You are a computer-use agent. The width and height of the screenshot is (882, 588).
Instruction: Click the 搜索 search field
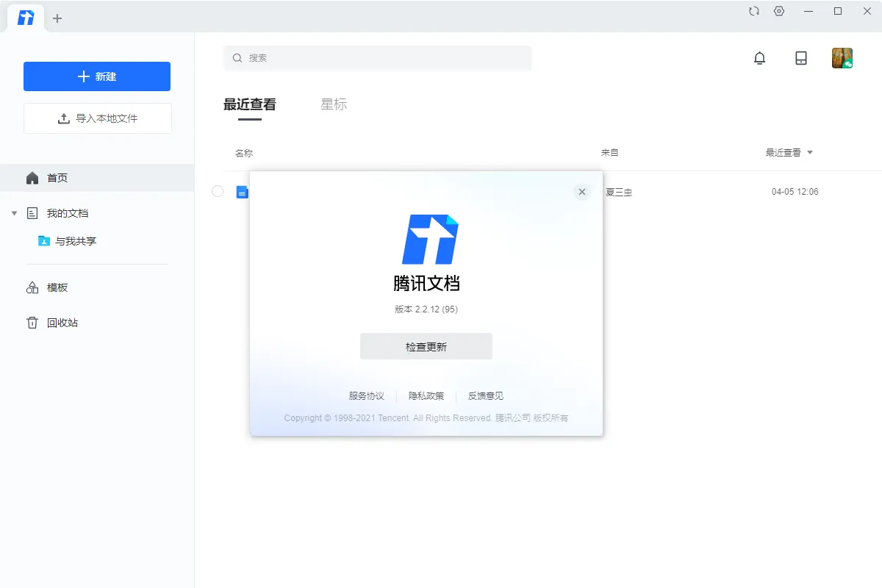coord(378,58)
